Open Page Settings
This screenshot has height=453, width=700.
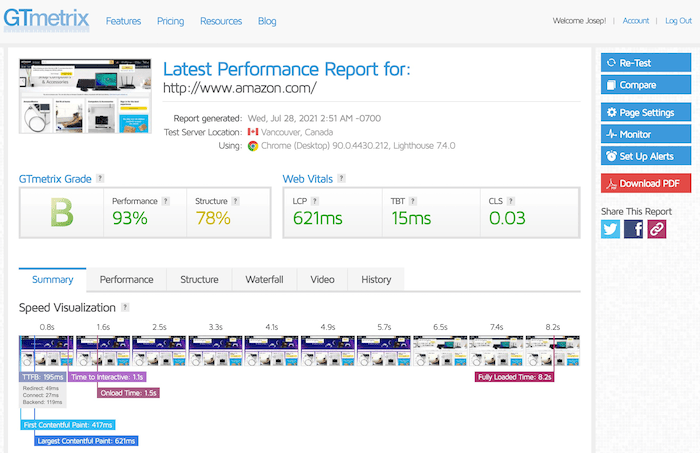click(x=646, y=112)
